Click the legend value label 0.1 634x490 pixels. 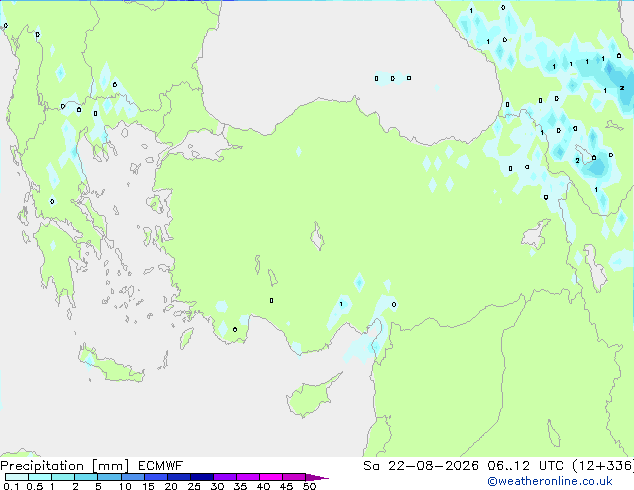point(11,486)
